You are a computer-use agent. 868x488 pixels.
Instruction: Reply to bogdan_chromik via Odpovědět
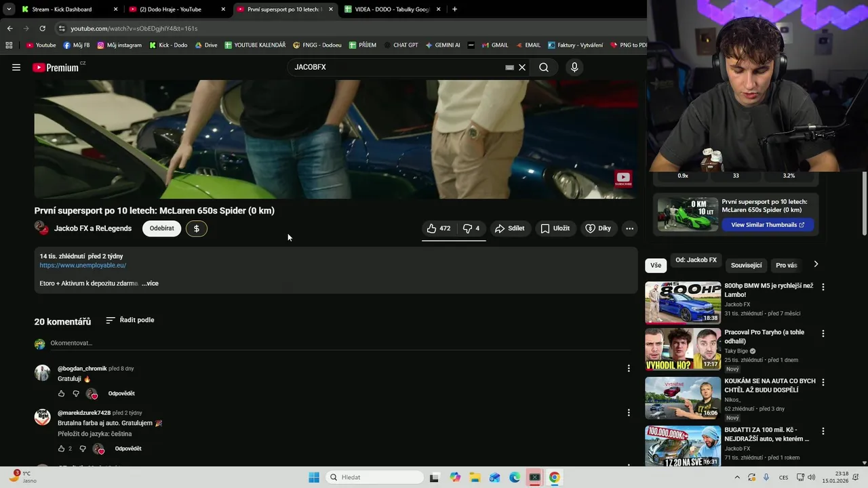tap(121, 394)
